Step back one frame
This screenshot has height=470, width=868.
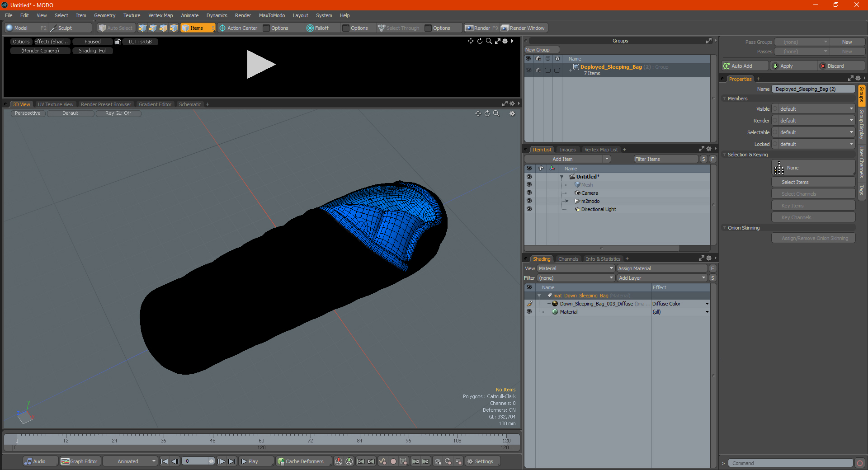tap(175, 461)
